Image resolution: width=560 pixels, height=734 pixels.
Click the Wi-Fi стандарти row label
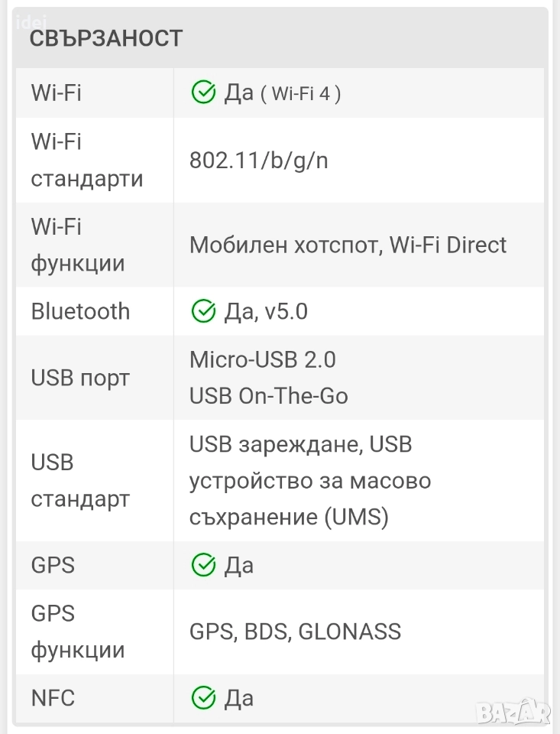(x=86, y=161)
